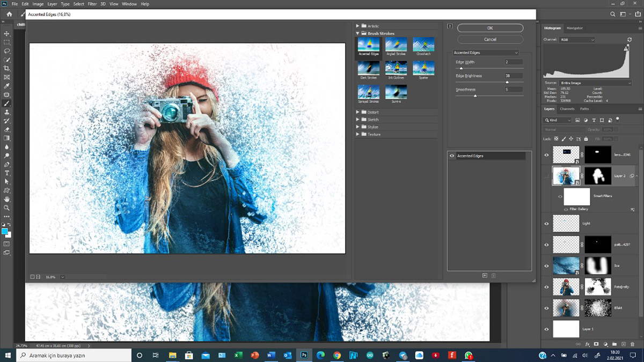Activate the Zoom tool in toolbar
Viewport: 644px width, 362px height.
click(x=7, y=208)
